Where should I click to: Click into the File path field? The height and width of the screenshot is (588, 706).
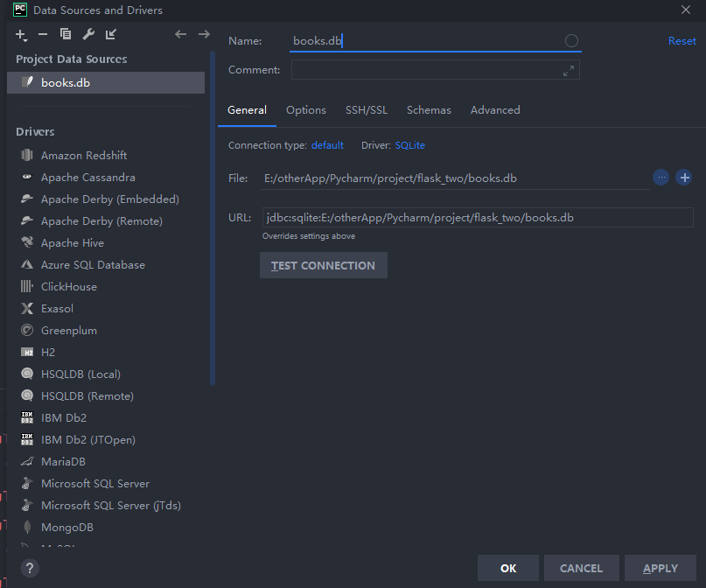click(455, 178)
